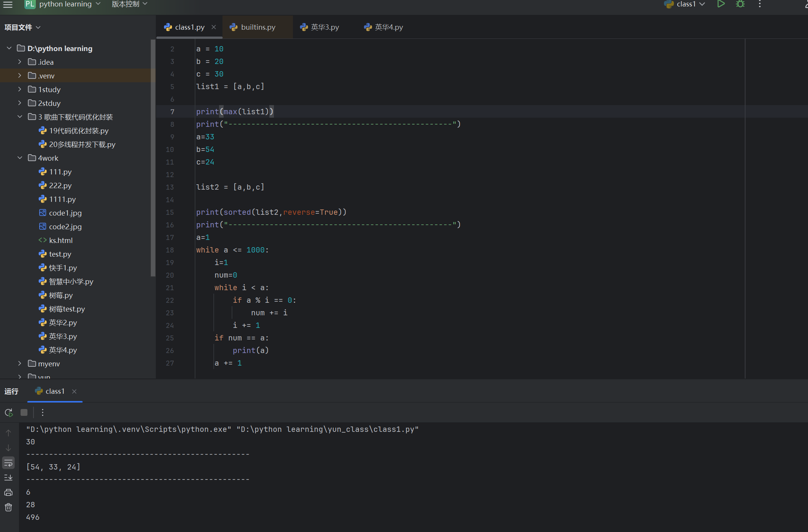The width and height of the screenshot is (808, 532).
Task: Start debugging with the bug icon
Action: (740, 4)
